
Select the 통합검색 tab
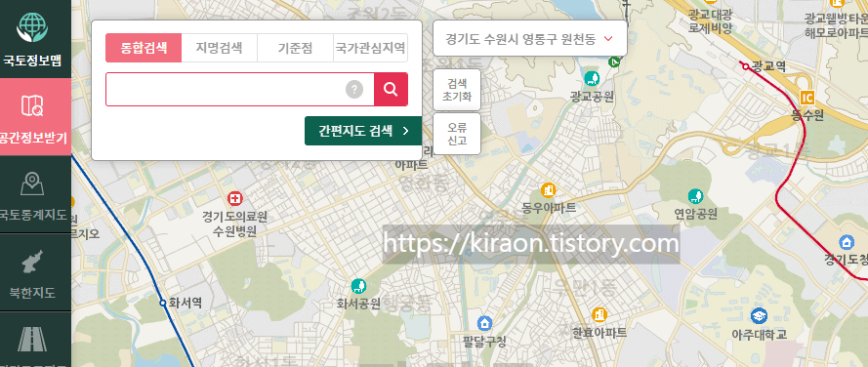144,48
